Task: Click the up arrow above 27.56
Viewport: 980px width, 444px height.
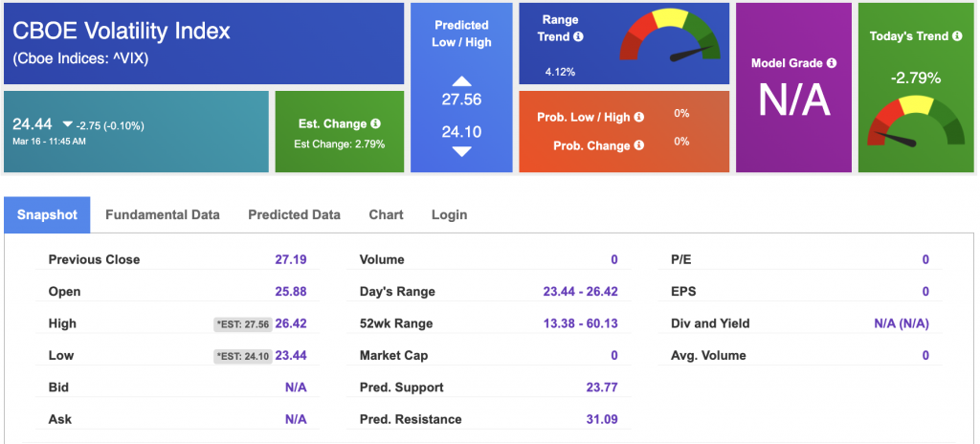Action: point(461,81)
